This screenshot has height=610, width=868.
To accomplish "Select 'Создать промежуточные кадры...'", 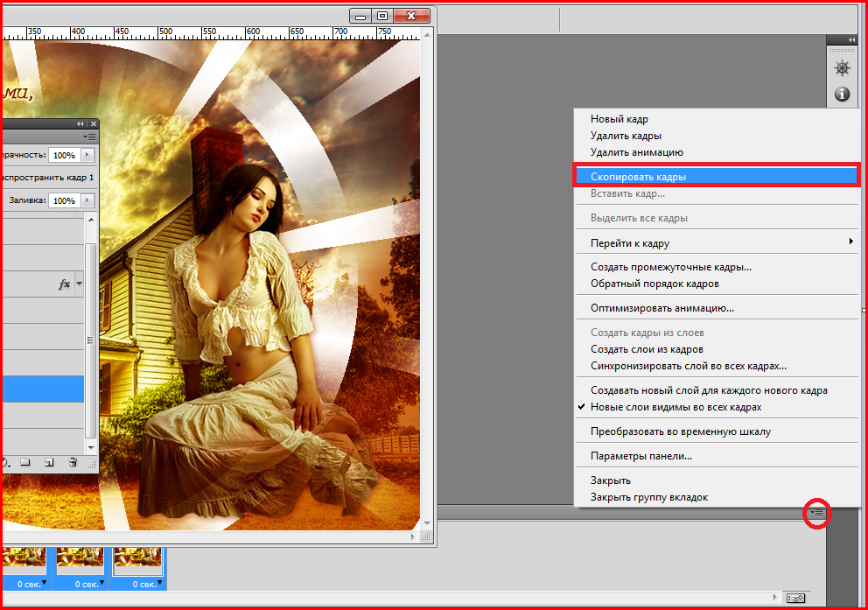I will [x=671, y=267].
